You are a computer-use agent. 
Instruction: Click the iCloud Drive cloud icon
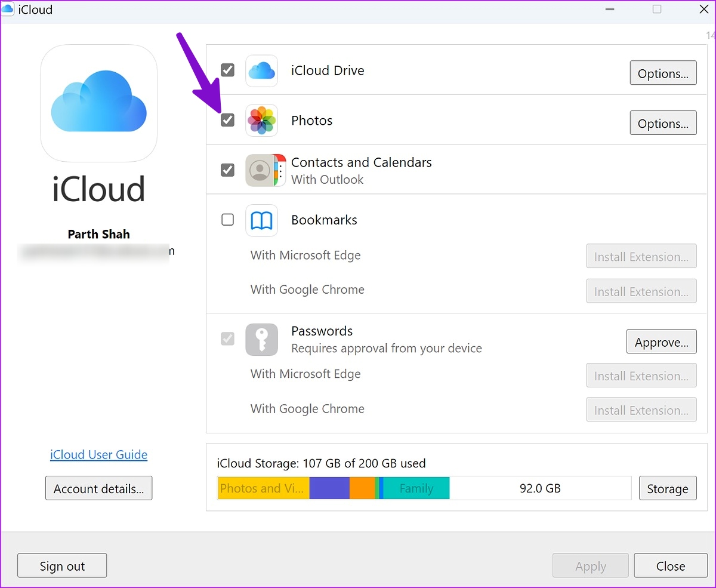pos(261,71)
